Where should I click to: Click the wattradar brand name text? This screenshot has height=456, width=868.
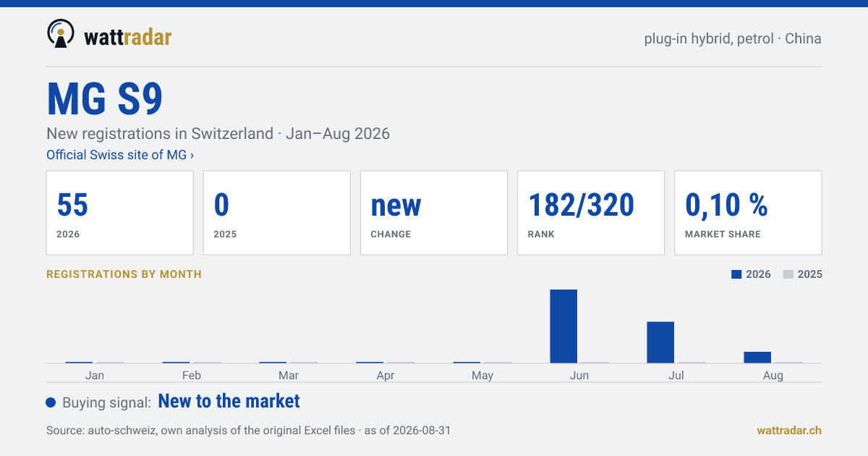[x=128, y=37]
